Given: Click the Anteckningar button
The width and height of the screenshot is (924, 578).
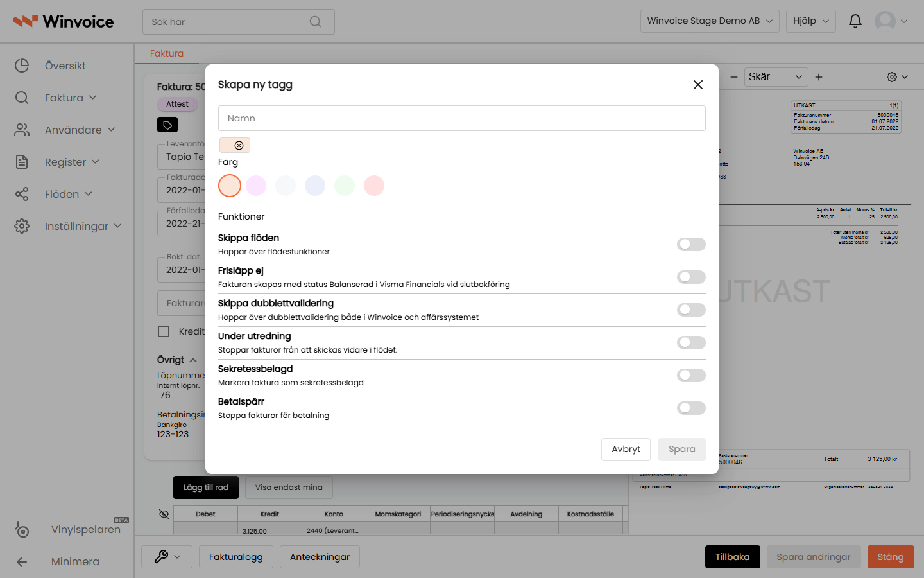Looking at the screenshot, I should click(320, 557).
